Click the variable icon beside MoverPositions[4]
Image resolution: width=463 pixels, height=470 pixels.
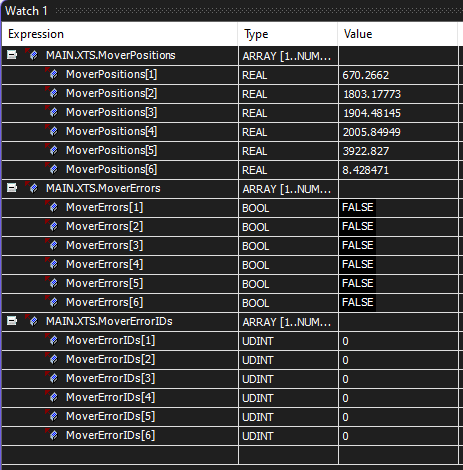[52, 131]
